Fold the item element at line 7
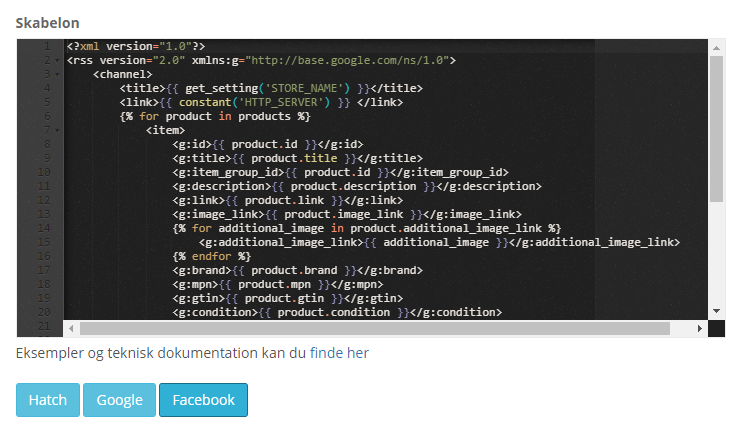The height and width of the screenshot is (435, 742). (x=57, y=130)
